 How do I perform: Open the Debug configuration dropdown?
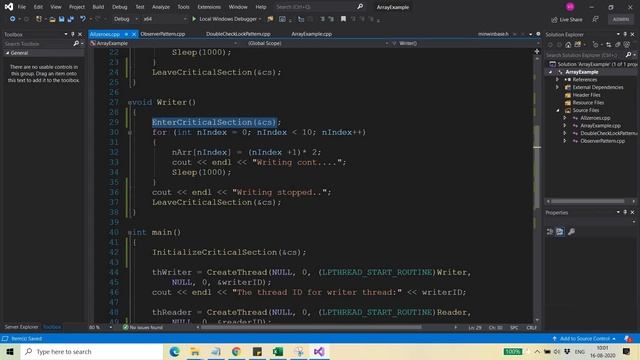125,19
